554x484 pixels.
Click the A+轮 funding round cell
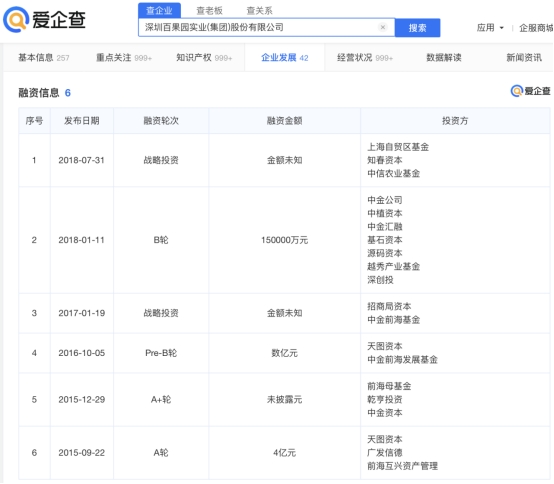[161, 400]
